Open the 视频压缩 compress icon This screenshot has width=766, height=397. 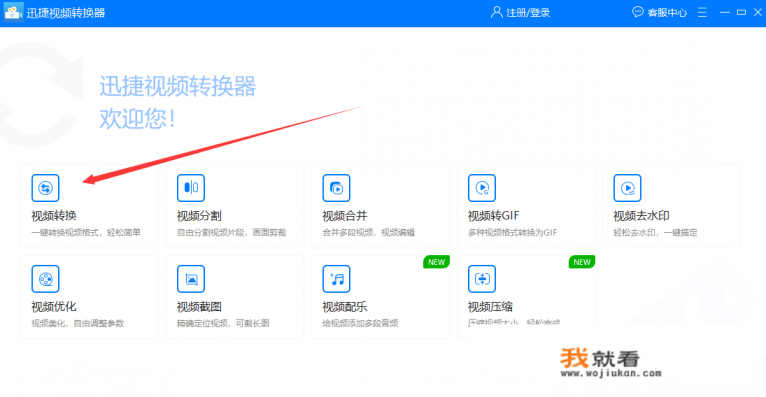tap(482, 279)
